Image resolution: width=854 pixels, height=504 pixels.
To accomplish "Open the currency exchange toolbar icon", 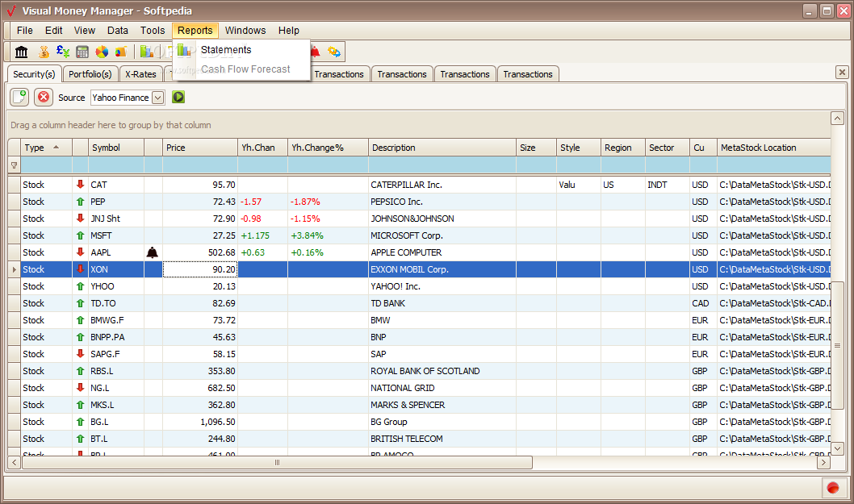I will [x=63, y=52].
